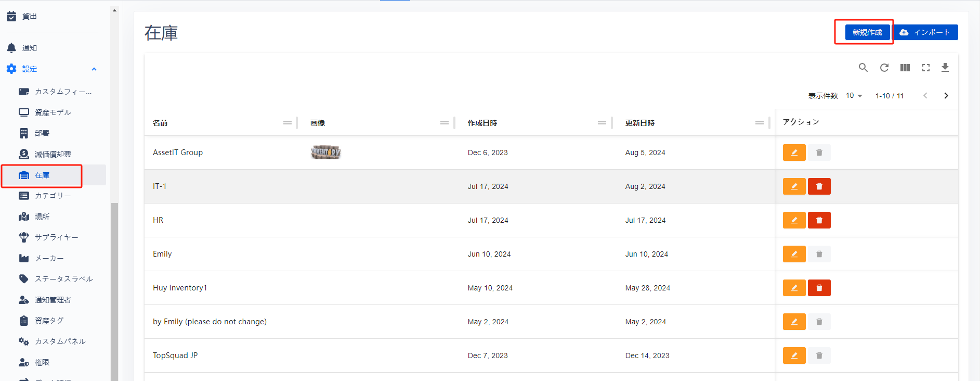Open the column visibility icon

tap(905, 68)
